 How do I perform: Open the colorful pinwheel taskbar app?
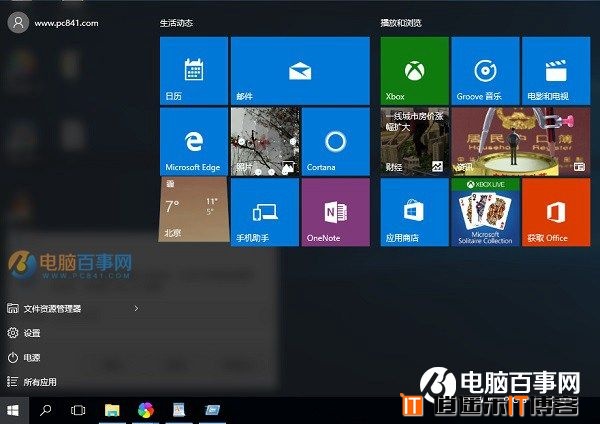coord(146,410)
